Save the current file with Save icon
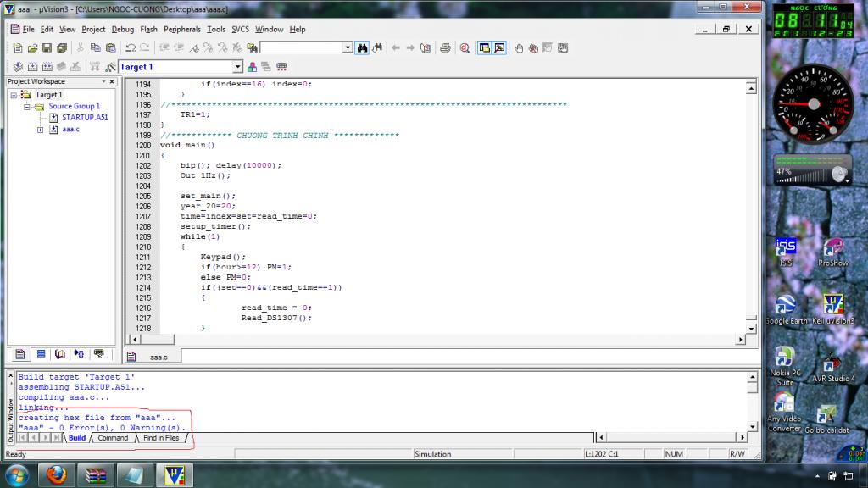868x488 pixels. click(x=47, y=48)
